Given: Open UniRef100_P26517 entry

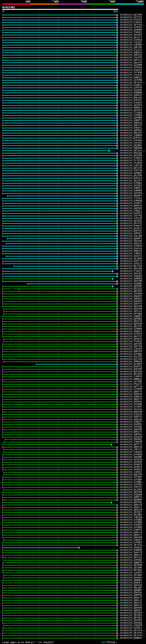Looking at the screenshot, I should (131, 203).
